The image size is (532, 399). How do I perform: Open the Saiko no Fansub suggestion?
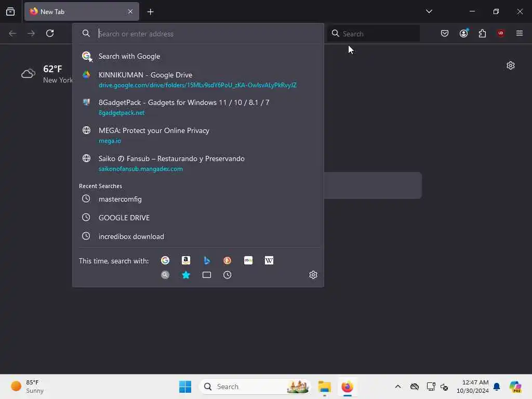point(198,163)
